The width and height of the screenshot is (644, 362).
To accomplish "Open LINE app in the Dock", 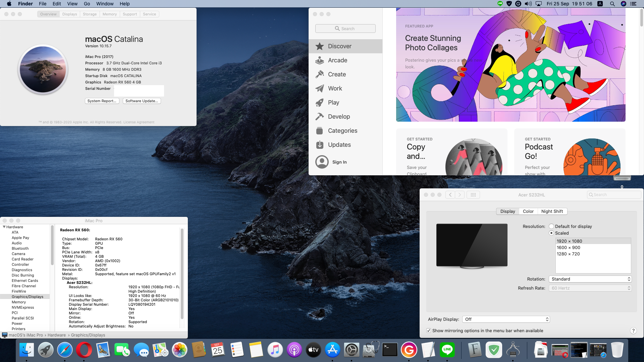I will point(447,350).
